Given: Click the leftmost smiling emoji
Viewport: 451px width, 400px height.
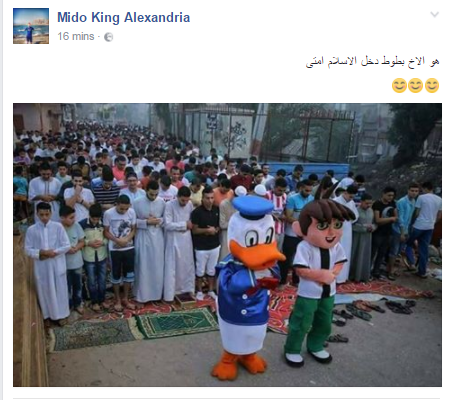Looking at the screenshot, I should [399, 86].
